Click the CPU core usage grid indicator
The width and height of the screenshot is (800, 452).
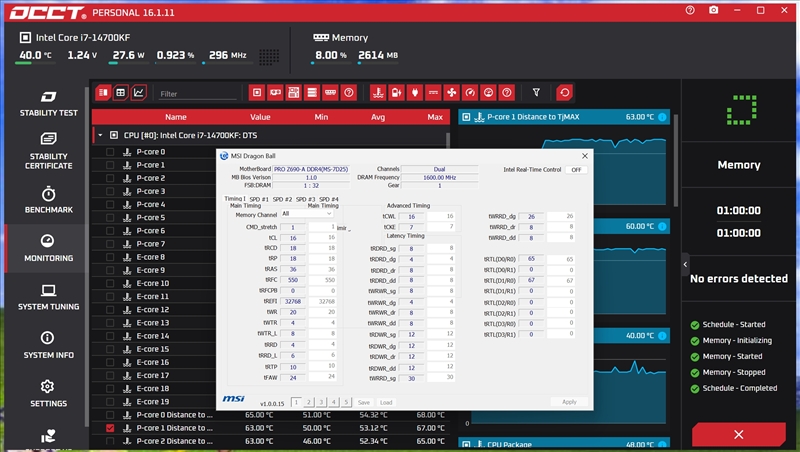tap(269, 57)
